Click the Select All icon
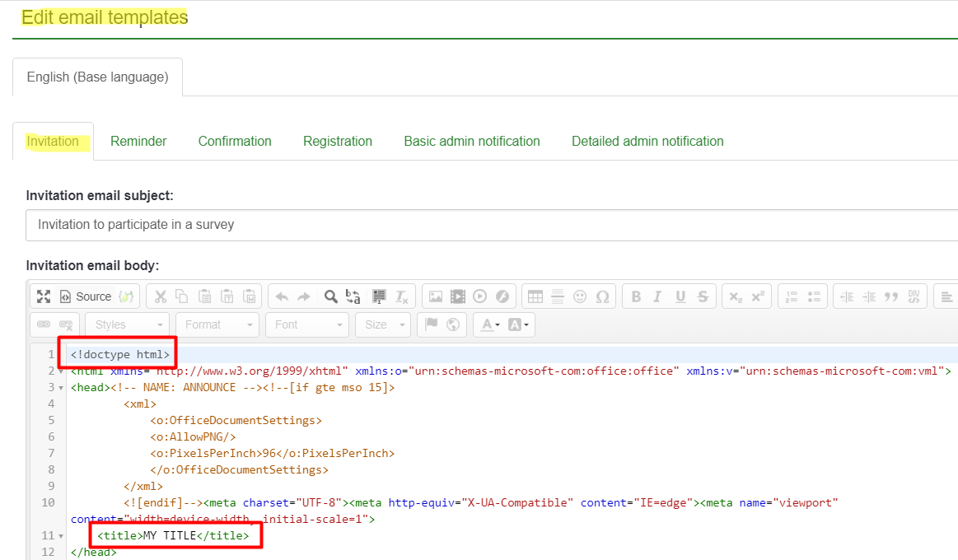The height and width of the screenshot is (560, 958). [379, 296]
